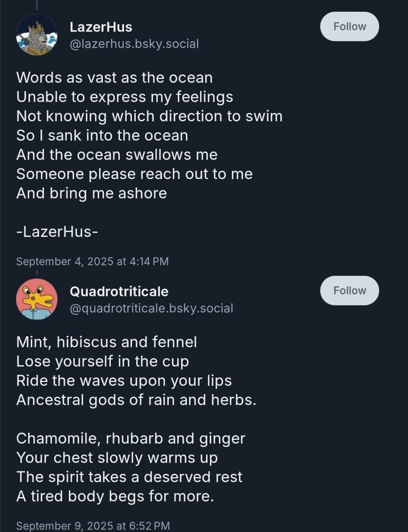Follow the Quadrotriticale account
408x532 pixels.
point(349,290)
